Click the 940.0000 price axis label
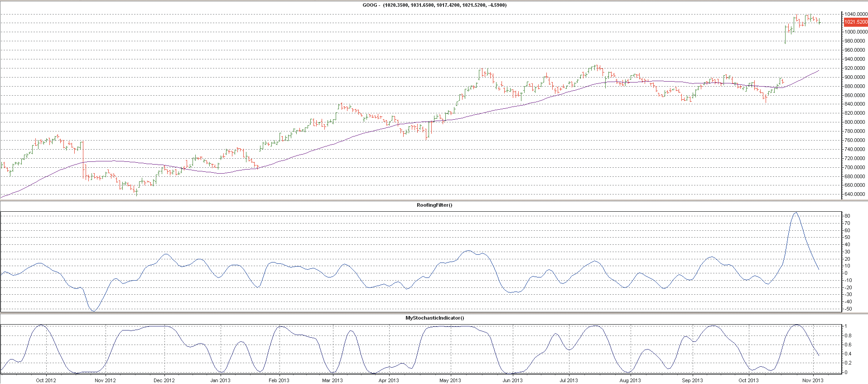This screenshot has height=384, width=868. pyautogui.click(x=855, y=59)
